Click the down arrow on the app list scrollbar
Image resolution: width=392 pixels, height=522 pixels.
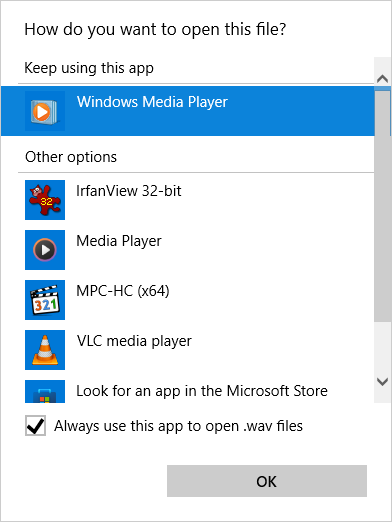(x=382, y=381)
